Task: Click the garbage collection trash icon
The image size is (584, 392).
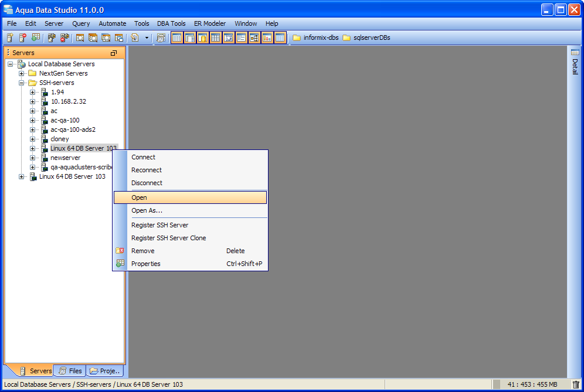Action: click(x=576, y=384)
